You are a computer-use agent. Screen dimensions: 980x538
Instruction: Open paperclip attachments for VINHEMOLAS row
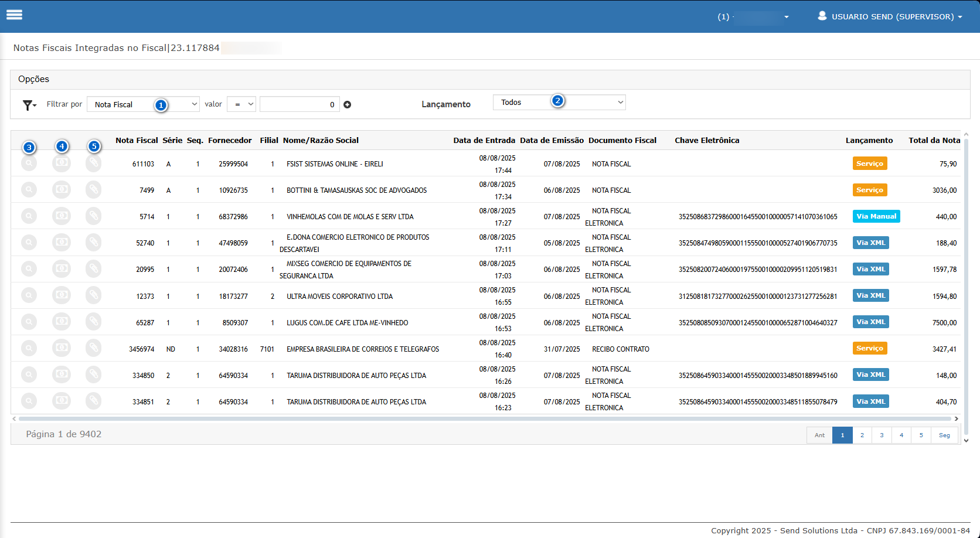coord(93,216)
